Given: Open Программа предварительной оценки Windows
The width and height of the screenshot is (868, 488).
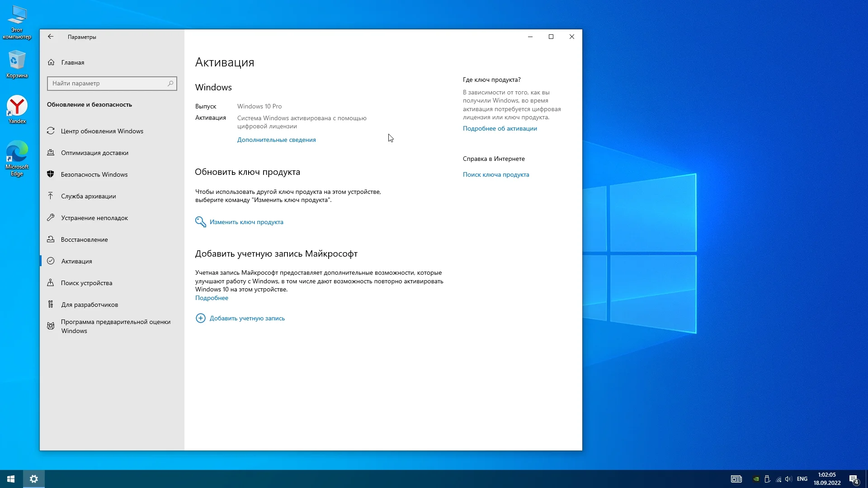Looking at the screenshot, I should click(115, 326).
